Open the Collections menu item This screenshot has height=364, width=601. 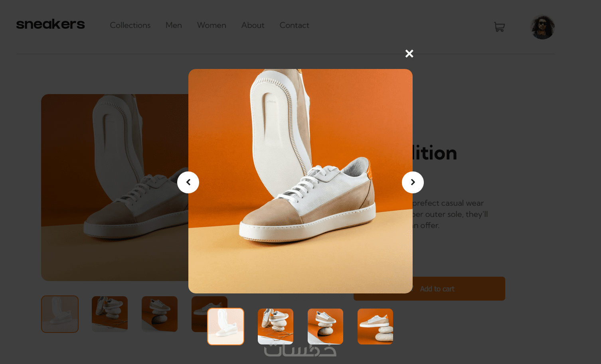130,25
